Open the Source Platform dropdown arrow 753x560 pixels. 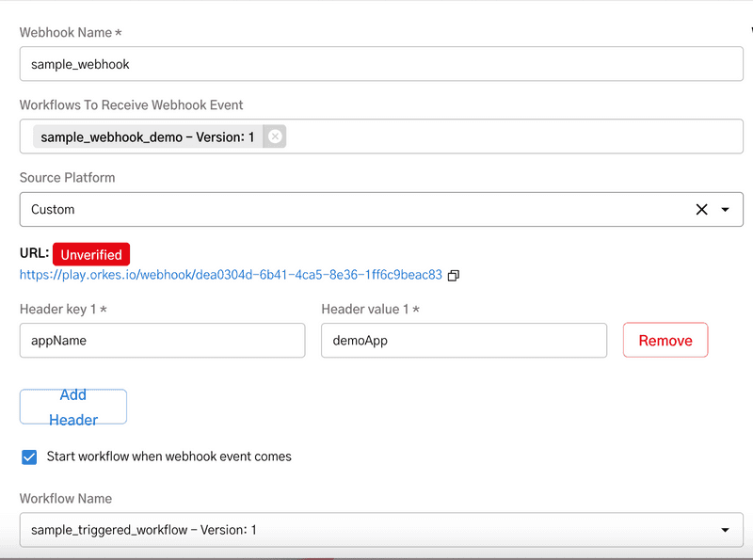[726, 209]
